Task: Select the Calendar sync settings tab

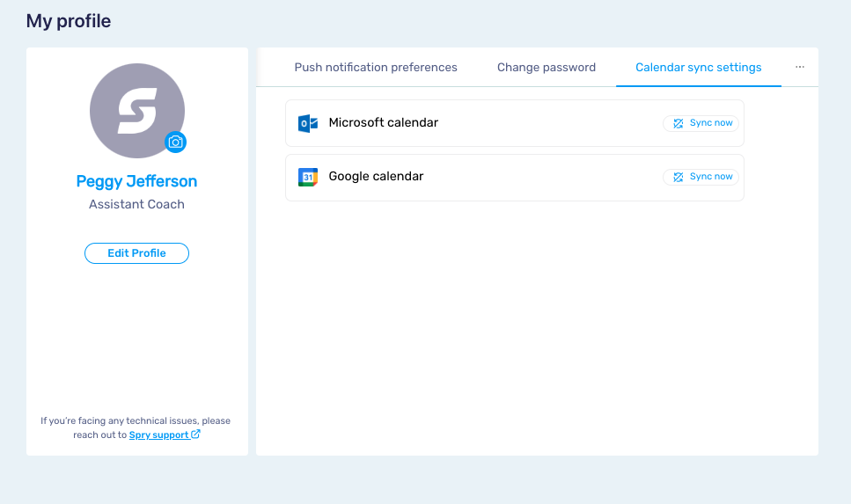Action: 699,67
